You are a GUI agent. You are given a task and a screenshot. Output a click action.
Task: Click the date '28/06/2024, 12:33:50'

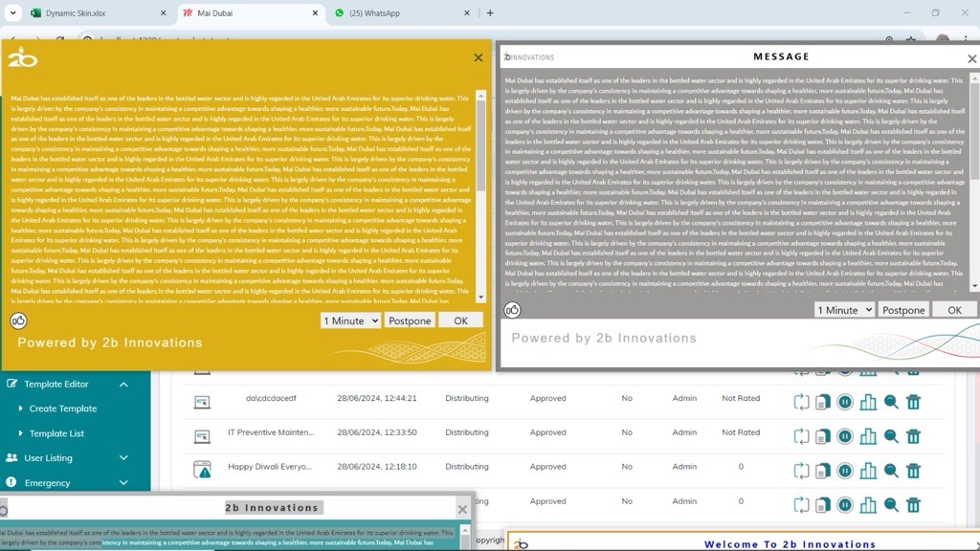(377, 432)
